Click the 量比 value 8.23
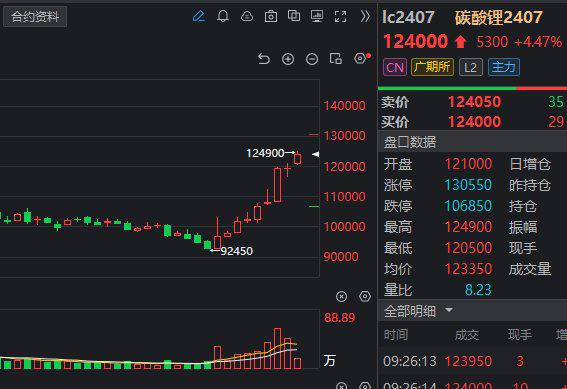 coord(478,290)
